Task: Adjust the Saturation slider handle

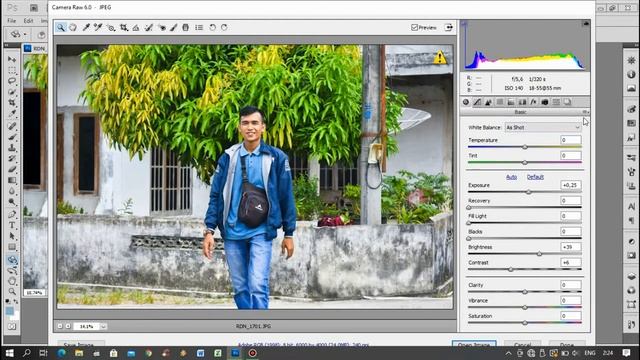Action: click(x=525, y=323)
